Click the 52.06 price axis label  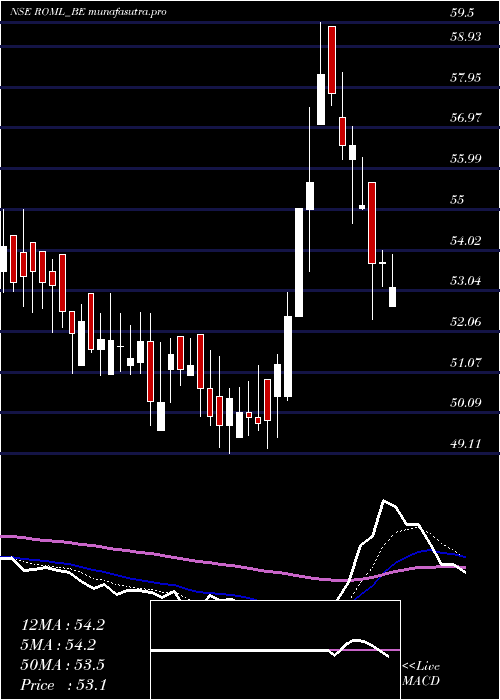(466, 321)
